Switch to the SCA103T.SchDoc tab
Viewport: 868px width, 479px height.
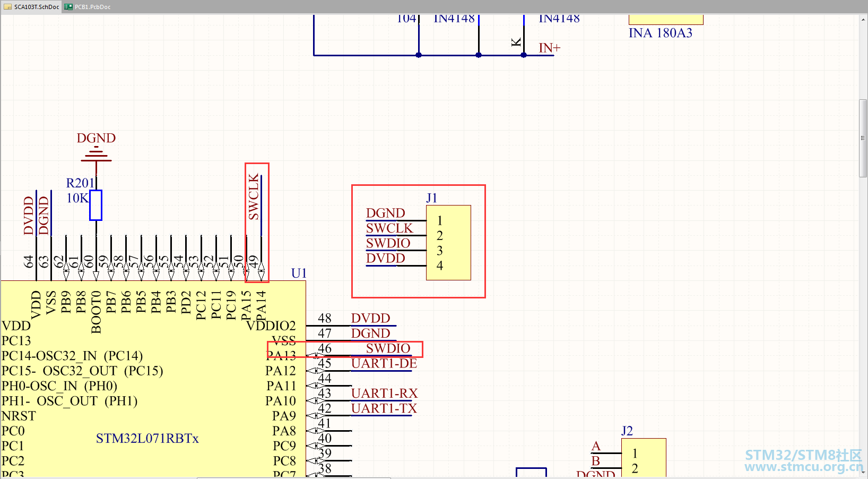point(31,7)
